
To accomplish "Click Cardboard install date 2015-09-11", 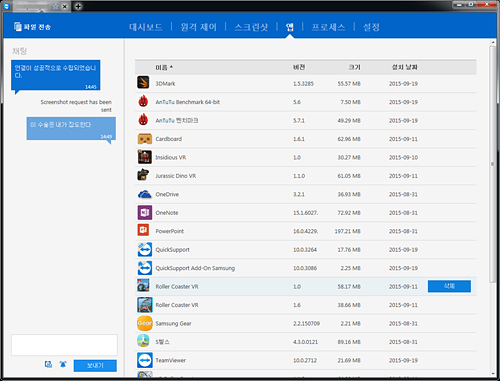I will tap(403, 139).
